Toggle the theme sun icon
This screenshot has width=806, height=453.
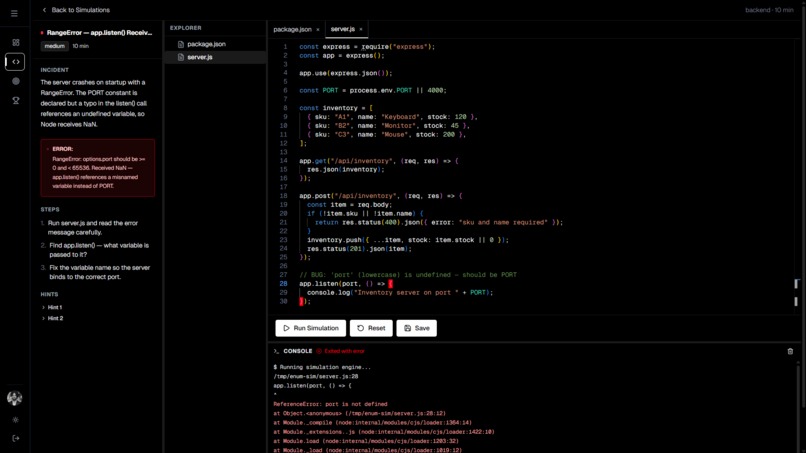pyautogui.click(x=15, y=420)
